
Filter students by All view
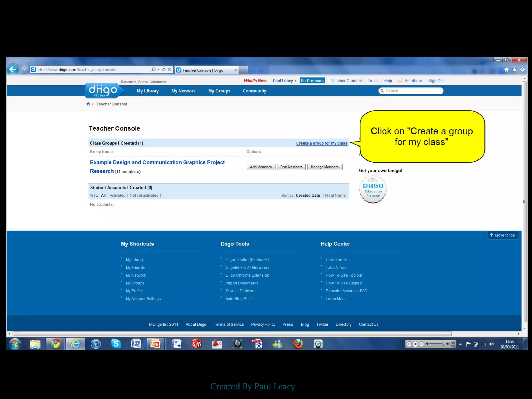click(x=103, y=195)
